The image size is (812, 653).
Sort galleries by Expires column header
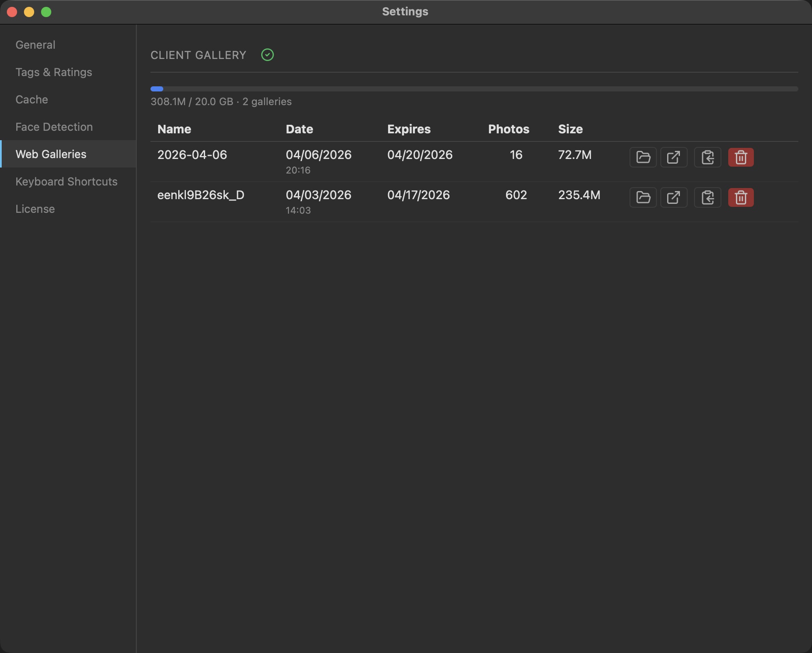click(x=409, y=129)
